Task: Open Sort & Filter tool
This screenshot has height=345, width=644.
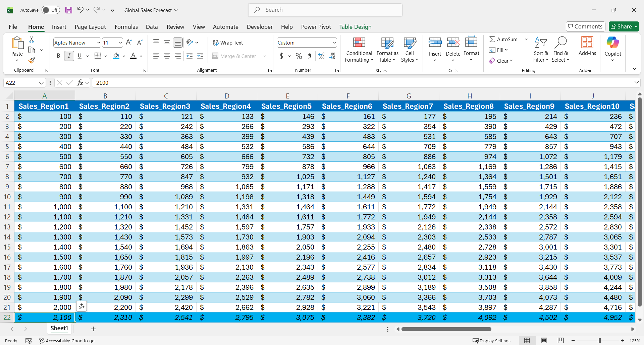Action: tap(541, 50)
